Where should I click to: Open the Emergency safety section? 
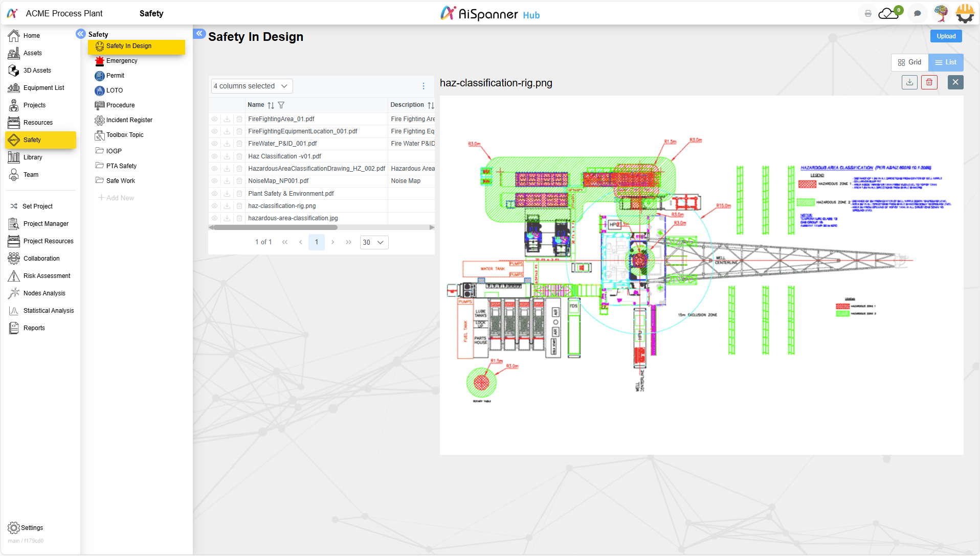(x=122, y=61)
